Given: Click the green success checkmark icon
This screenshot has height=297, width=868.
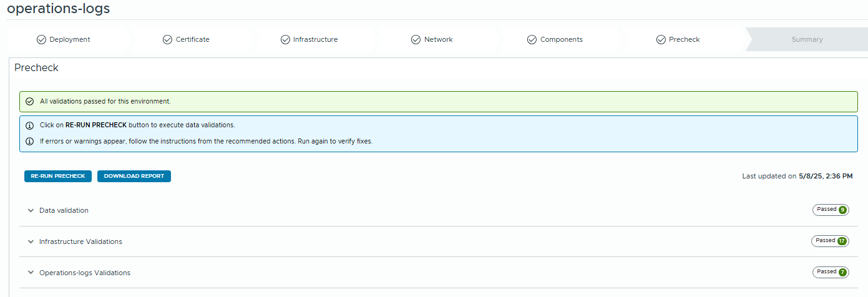Looking at the screenshot, I should pyautogui.click(x=29, y=101).
